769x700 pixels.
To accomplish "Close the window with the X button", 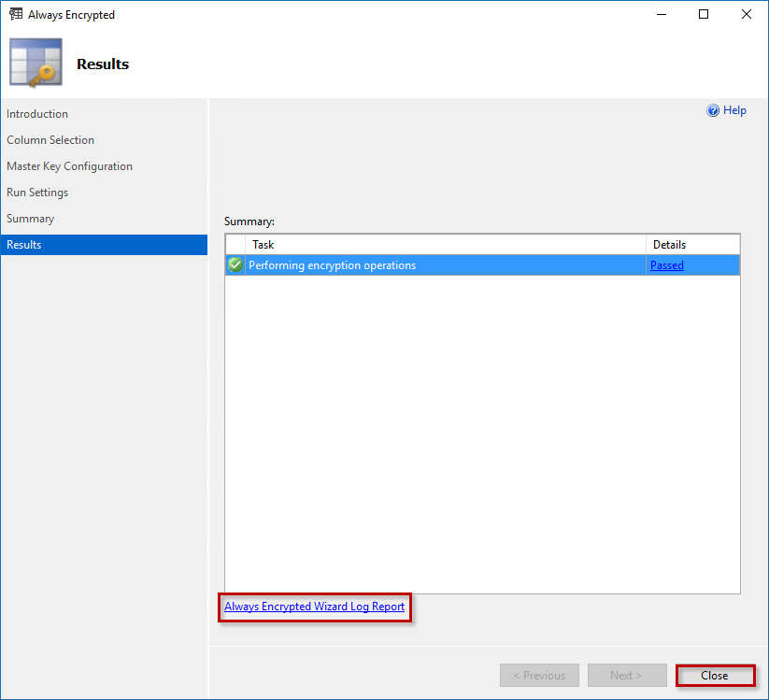I will click(746, 14).
